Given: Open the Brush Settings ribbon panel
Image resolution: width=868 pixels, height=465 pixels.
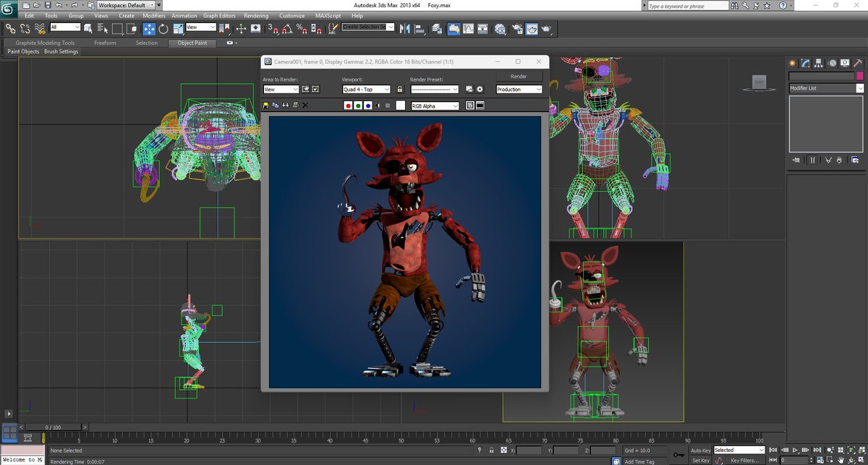Looking at the screenshot, I should pyautogui.click(x=61, y=52).
